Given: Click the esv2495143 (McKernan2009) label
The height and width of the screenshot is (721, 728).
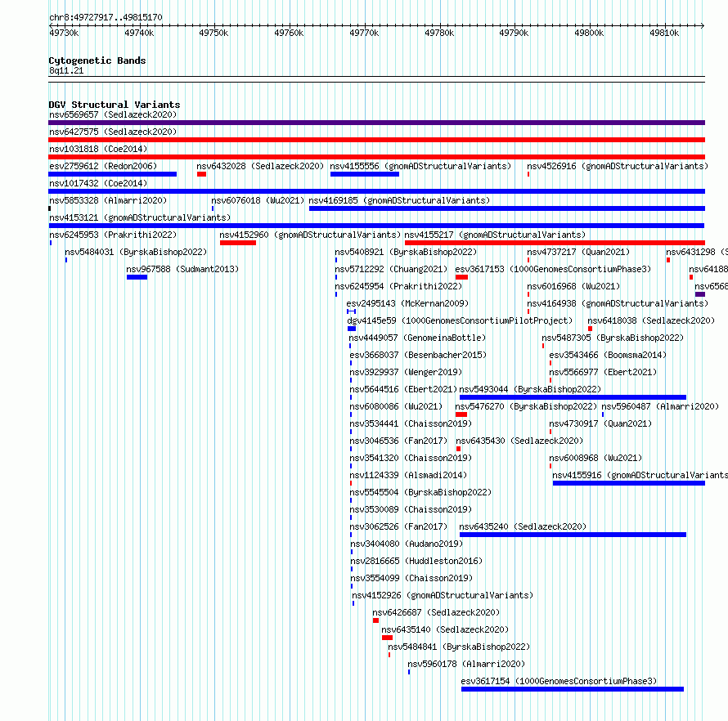Looking at the screenshot, I should click(407, 303).
